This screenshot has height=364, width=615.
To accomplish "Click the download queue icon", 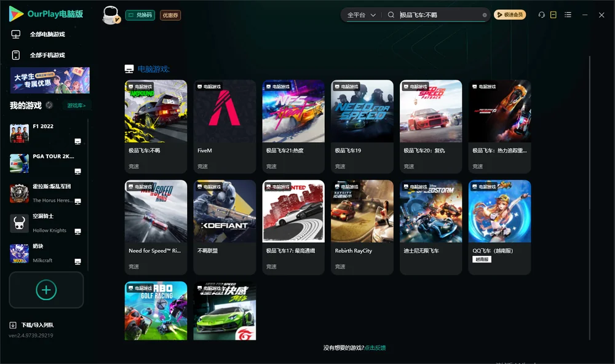I will click(x=13, y=325).
